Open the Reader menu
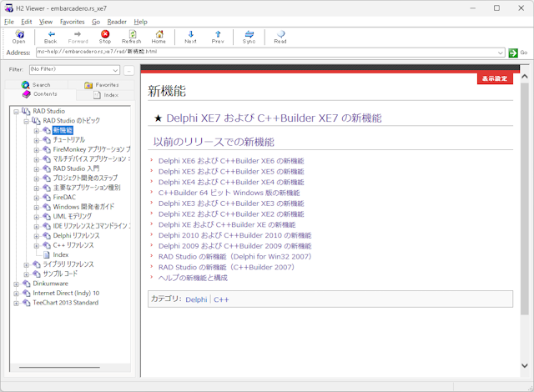534x392 pixels. (117, 22)
